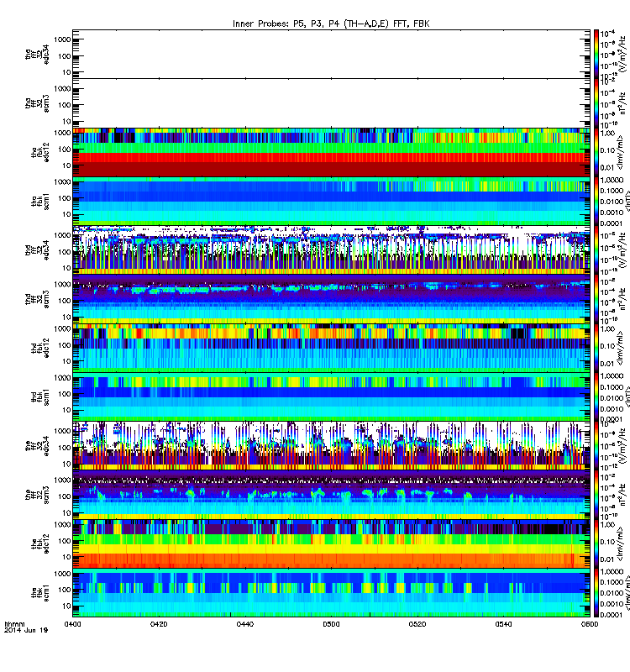Click the 'tha fbk edc12' y-axis label
This screenshot has height=672, width=630.
pyautogui.click(x=40, y=152)
